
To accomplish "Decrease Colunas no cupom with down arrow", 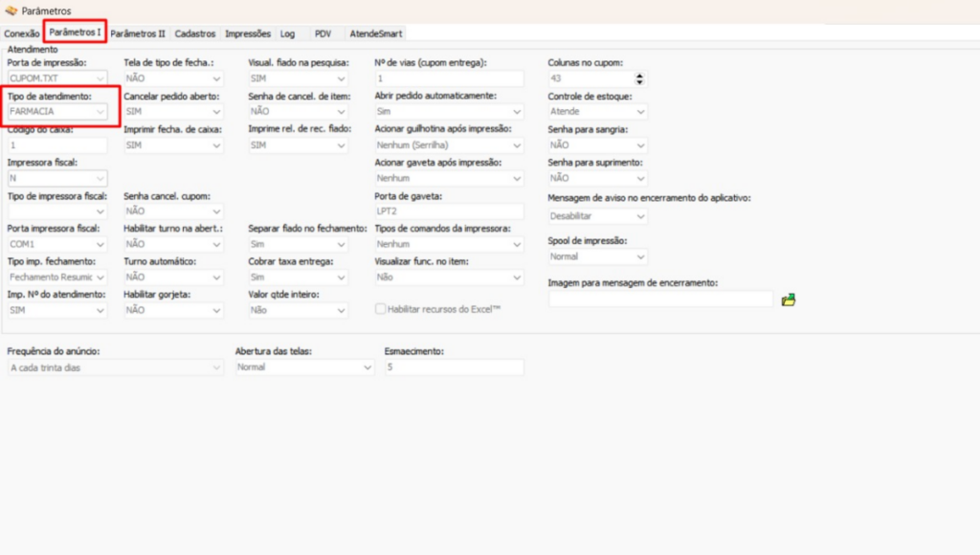I will [639, 82].
